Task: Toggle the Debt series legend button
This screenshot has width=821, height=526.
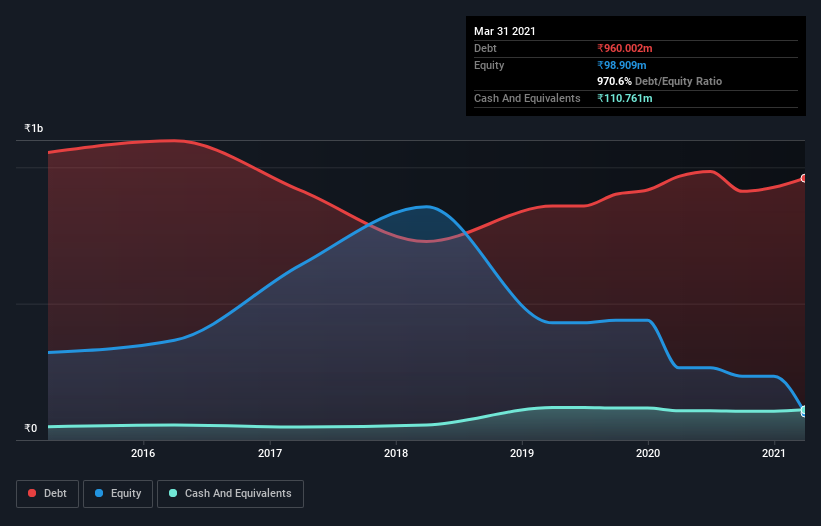Action: (47, 494)
